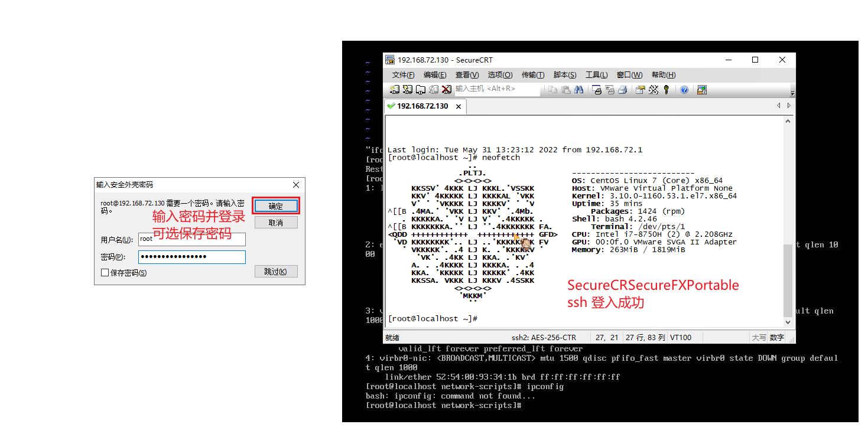The image size is (868, 434).
Task: Open the 窗口(W) menu
Action: point(629,75)
